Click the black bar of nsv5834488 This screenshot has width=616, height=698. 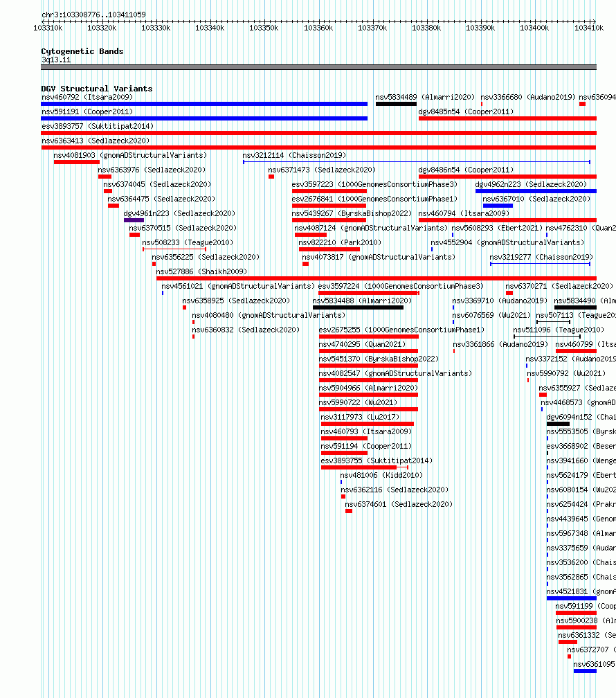point(359,307)
